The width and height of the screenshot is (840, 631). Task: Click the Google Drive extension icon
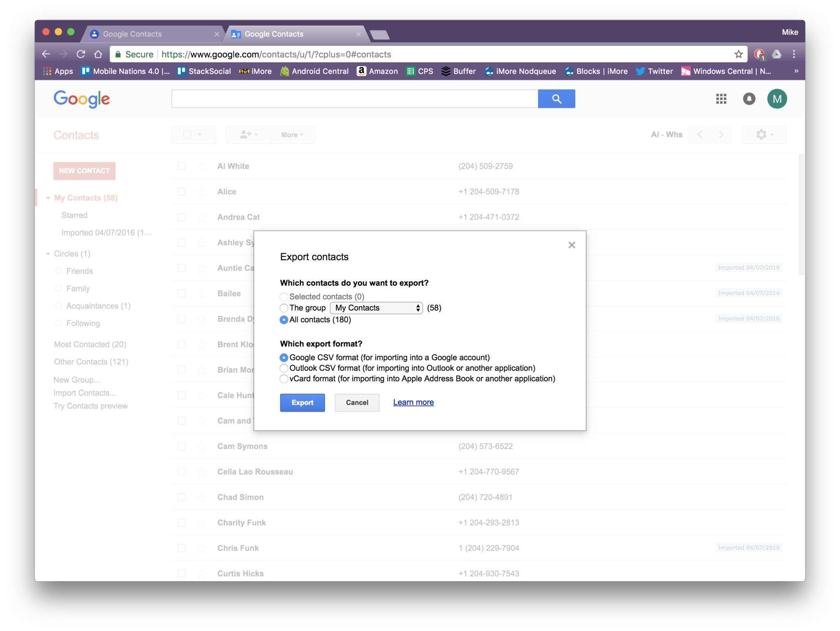776,54
